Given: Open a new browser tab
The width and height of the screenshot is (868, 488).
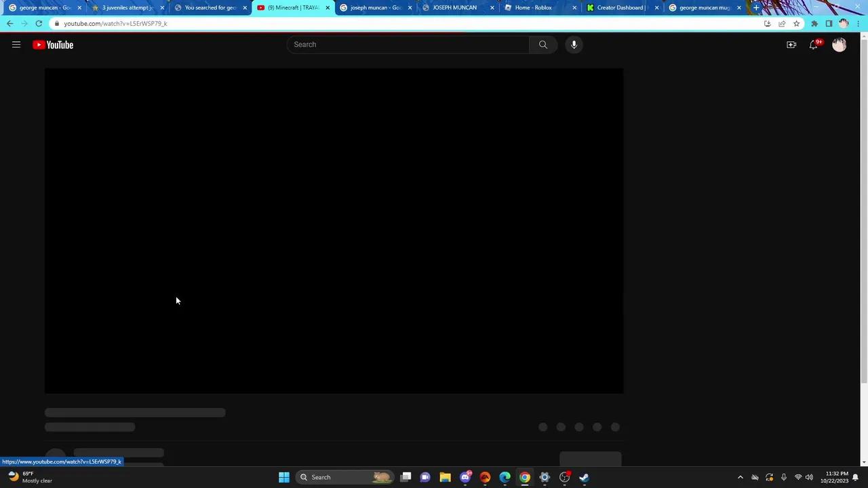Looking at the screenshot, I should [x=755, y=7].
